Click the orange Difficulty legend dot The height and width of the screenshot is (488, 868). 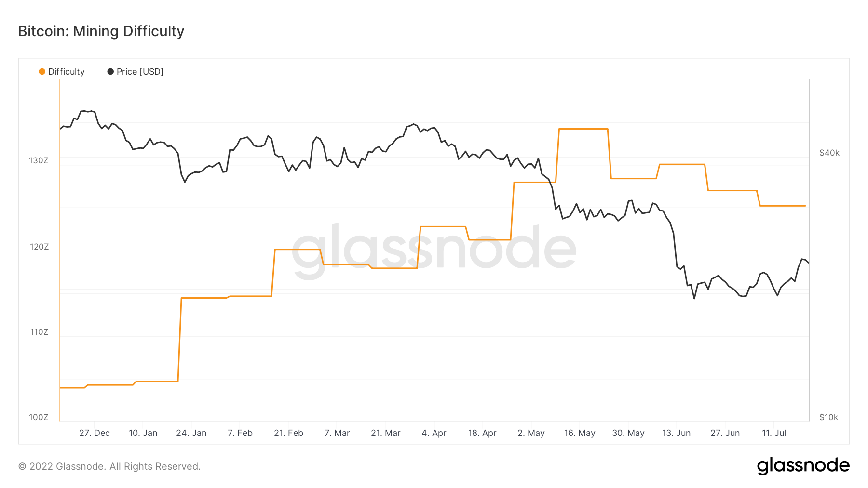coord(42,72)
